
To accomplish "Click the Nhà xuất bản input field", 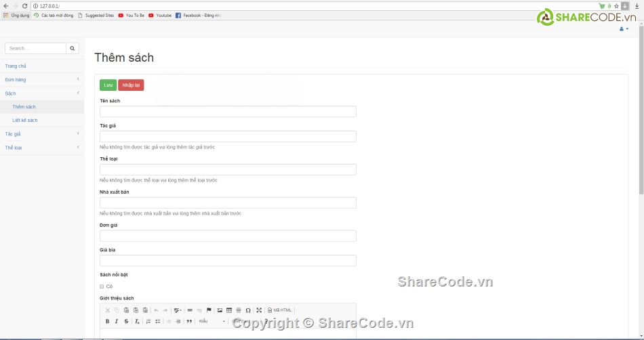I will click(228, 203).
